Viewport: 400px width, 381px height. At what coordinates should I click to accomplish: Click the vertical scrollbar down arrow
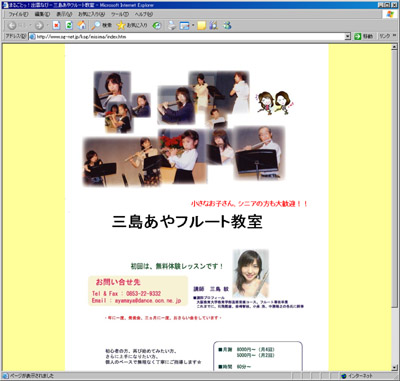(394, 367)
